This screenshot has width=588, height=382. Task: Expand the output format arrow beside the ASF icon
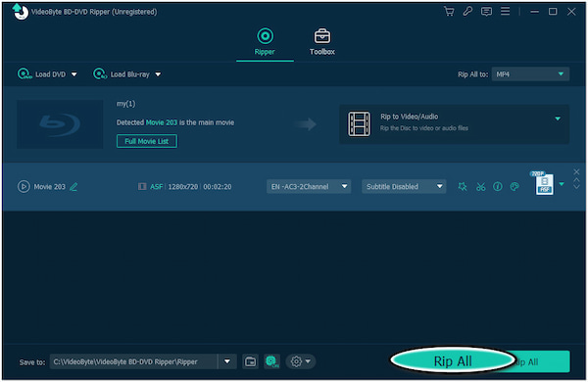(x=562, y=184)
